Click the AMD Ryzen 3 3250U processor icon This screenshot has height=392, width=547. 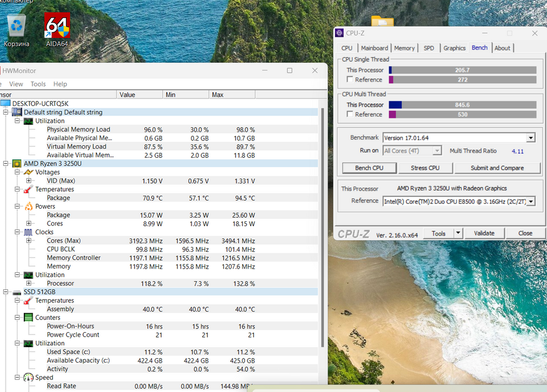coord(17,163)
